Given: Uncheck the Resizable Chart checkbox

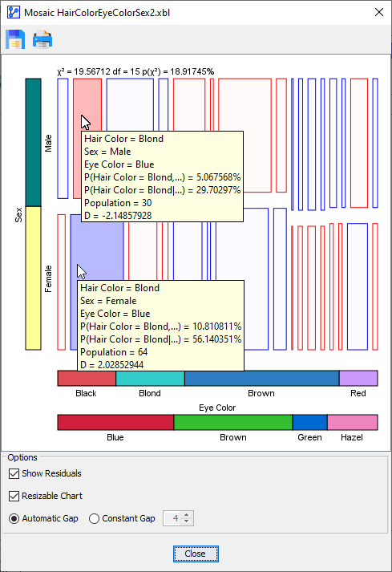Looking at the screenshot, I should coord(14,496).
